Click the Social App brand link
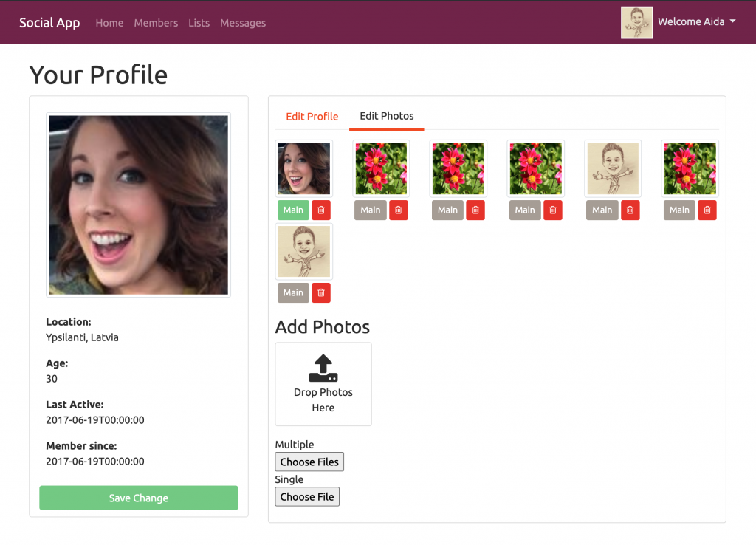The height and width of the screenshot is (545, 756). click(x=49, y=23)
